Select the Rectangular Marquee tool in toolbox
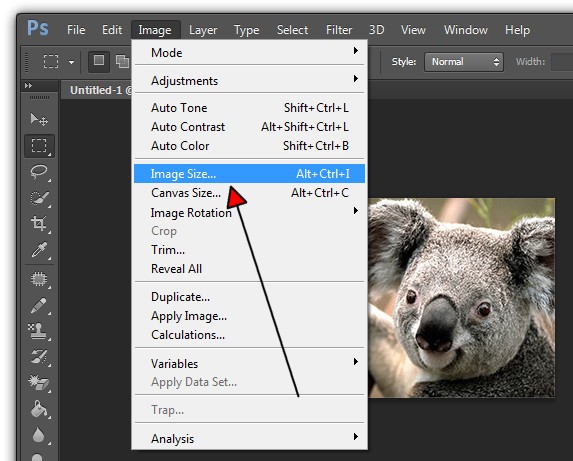The height and width of the screenshot is (461, 573). [x=39, y=146]
